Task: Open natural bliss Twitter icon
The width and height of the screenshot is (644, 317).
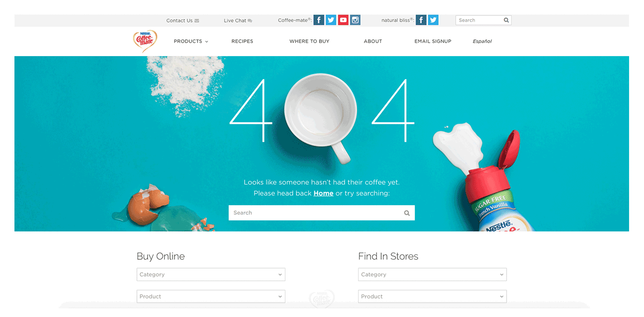Action: click(x=433, y=20)
